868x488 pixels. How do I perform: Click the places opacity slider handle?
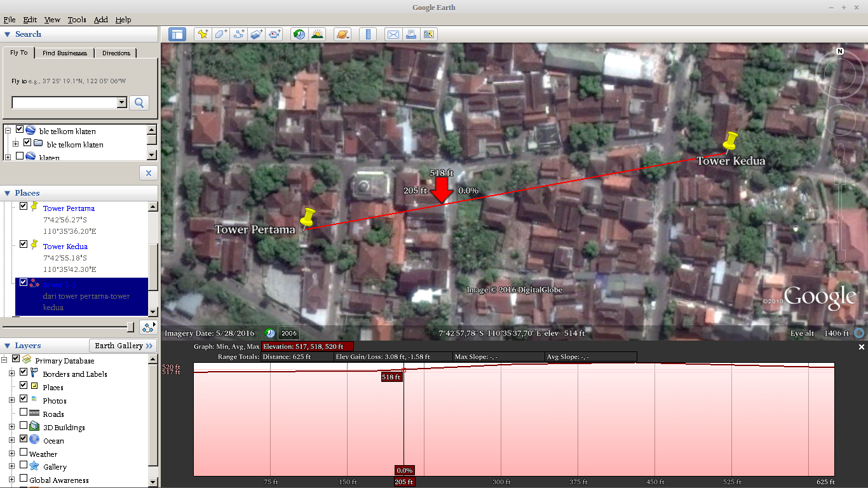[130, 327]
